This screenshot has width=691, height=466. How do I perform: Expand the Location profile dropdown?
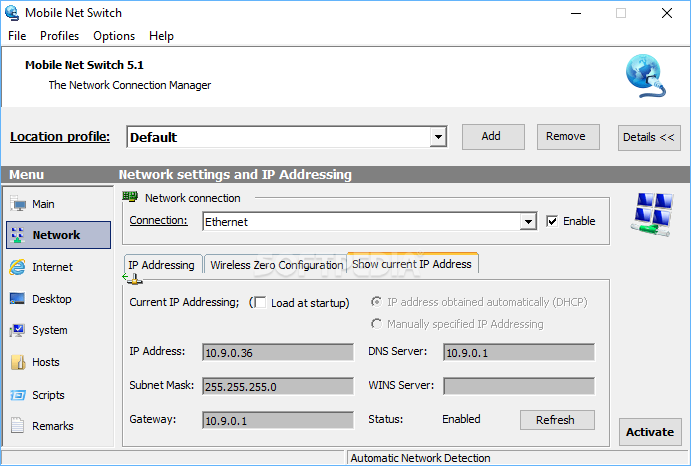pos(438,137)
